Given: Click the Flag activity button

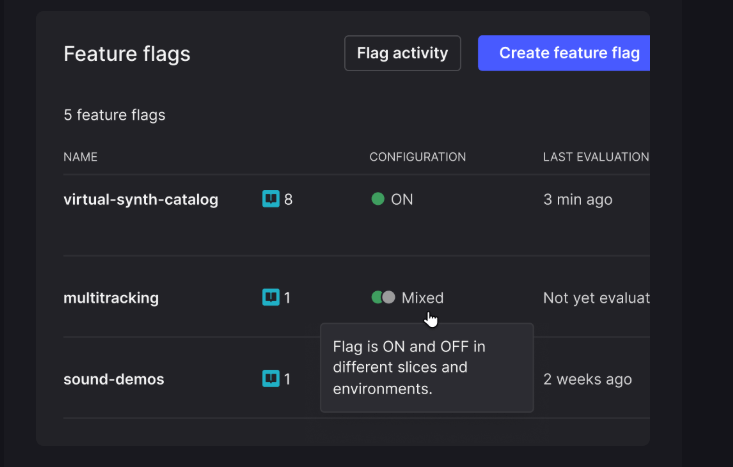Looking at the screenshot, I should [402, 53].
